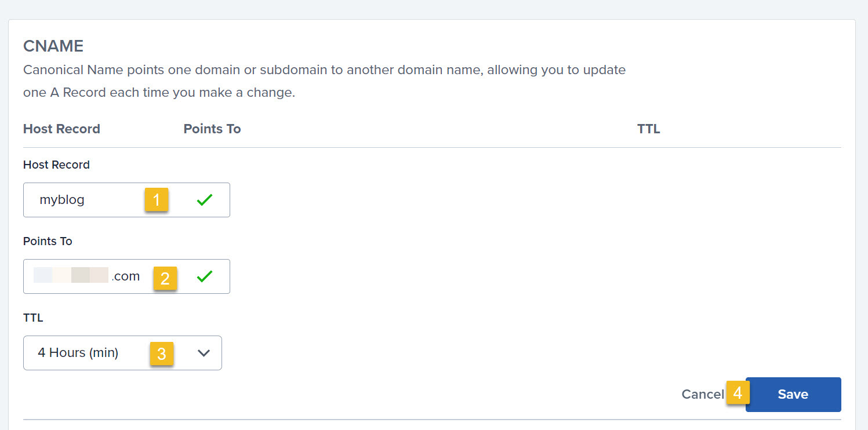Image resolution: width=868 pixels, height=430 pixels.
Task: Select the '4 Hours (min)' TTL value
Action: 78,352
